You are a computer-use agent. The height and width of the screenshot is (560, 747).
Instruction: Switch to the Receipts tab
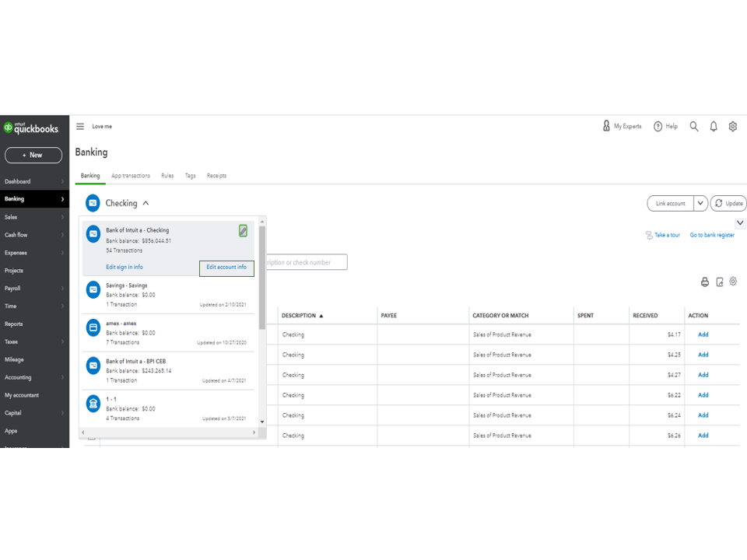click(216, 176)
